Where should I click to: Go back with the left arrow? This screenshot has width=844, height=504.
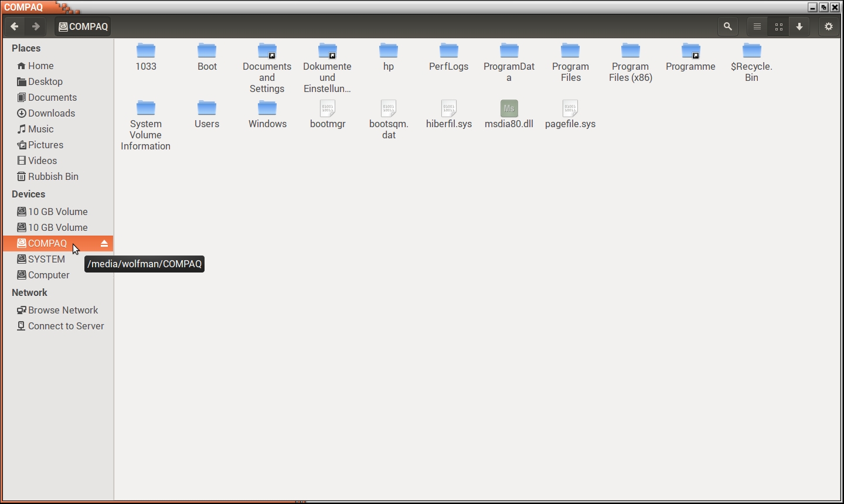tap(15, 26)
